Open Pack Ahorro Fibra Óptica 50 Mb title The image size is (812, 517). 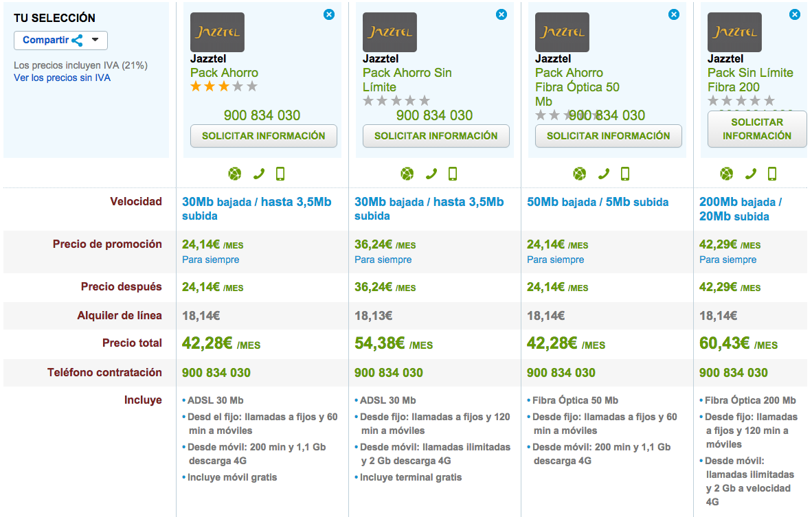[x=578, y=87]
